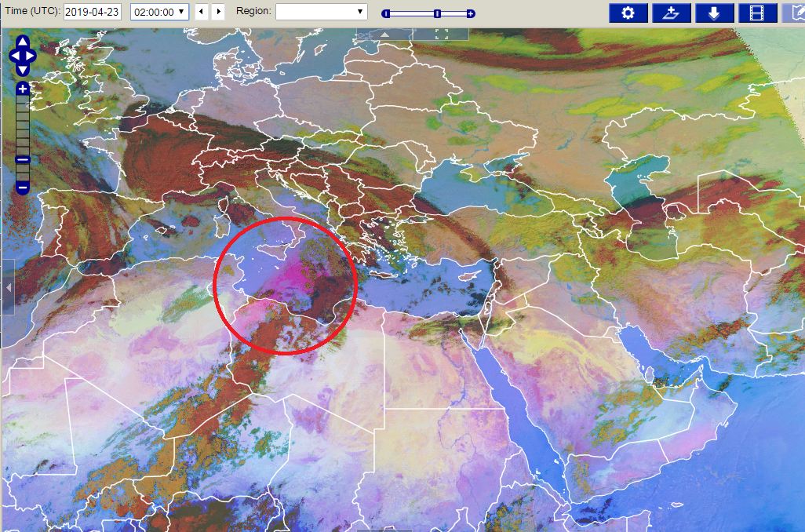This screenshot has width=805, height=532.
Task: Pan the map left with the arrow
Action: 14,56
